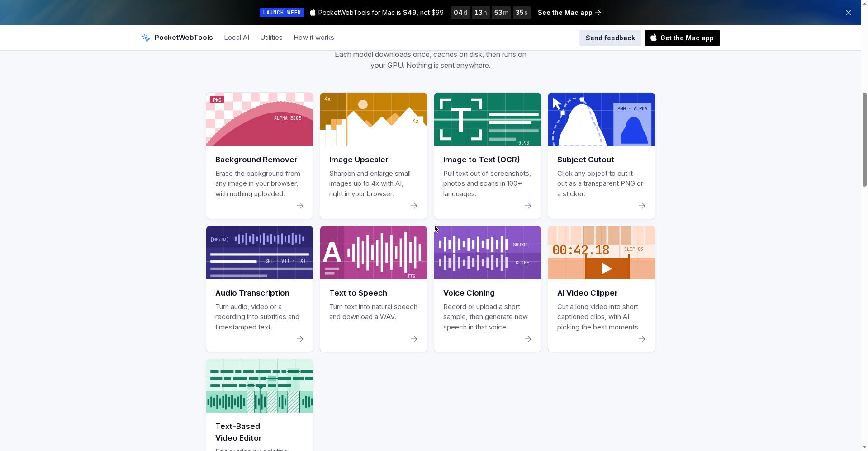Click the Apple icon in the launch banner

pyautogui.click(x=313, y=12)
